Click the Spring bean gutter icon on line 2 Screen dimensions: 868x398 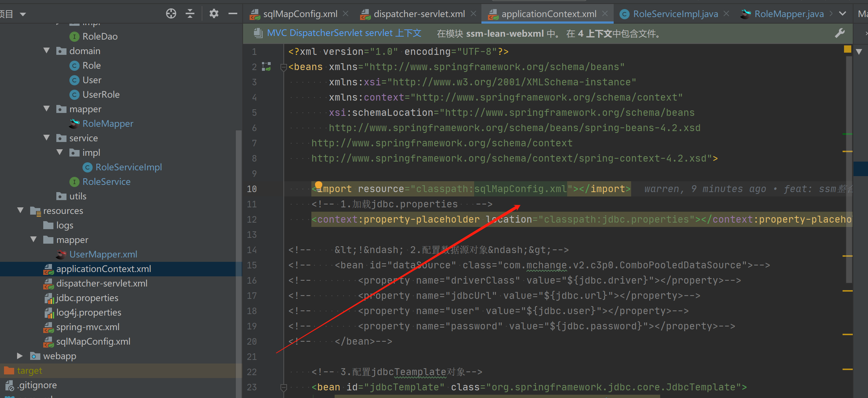point(267,66)
